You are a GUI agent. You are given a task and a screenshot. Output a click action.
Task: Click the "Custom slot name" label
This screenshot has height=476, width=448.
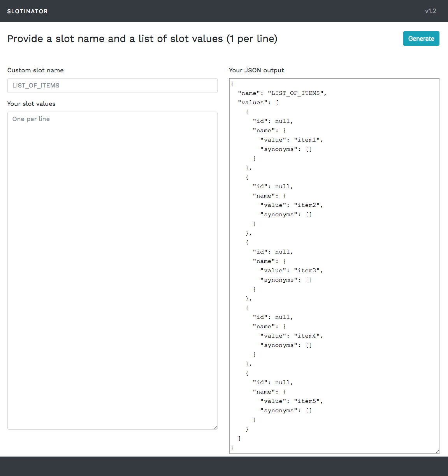point(35,70)
